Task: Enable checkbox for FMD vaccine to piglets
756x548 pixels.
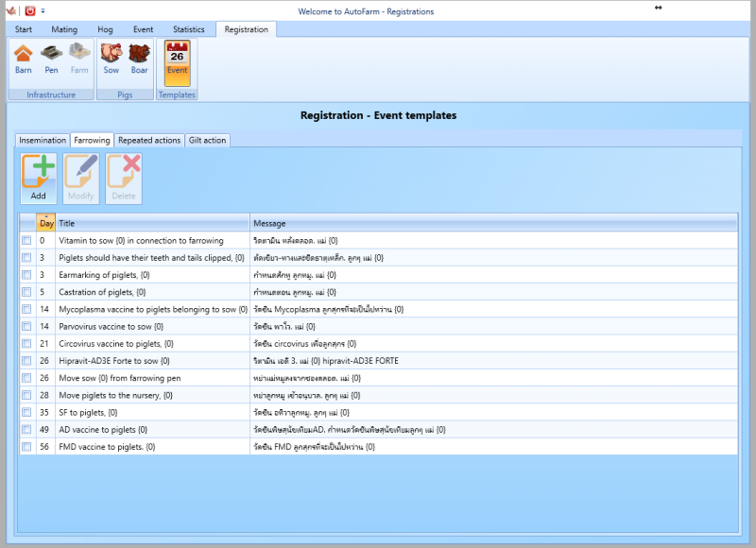Action: [x=26, y=446]
